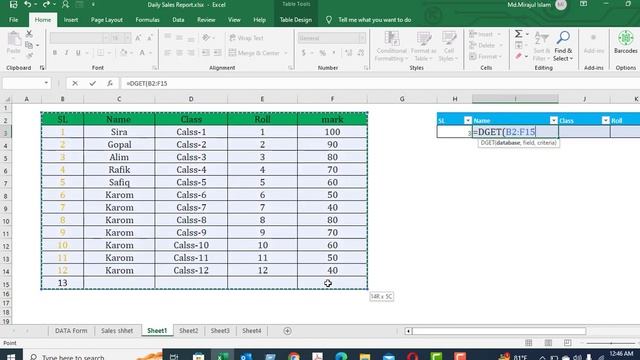Image resolution: width=640 pixels, height=360 pixels.
Task: Open the Class column filter dropdown
Action: coord(605,120)
